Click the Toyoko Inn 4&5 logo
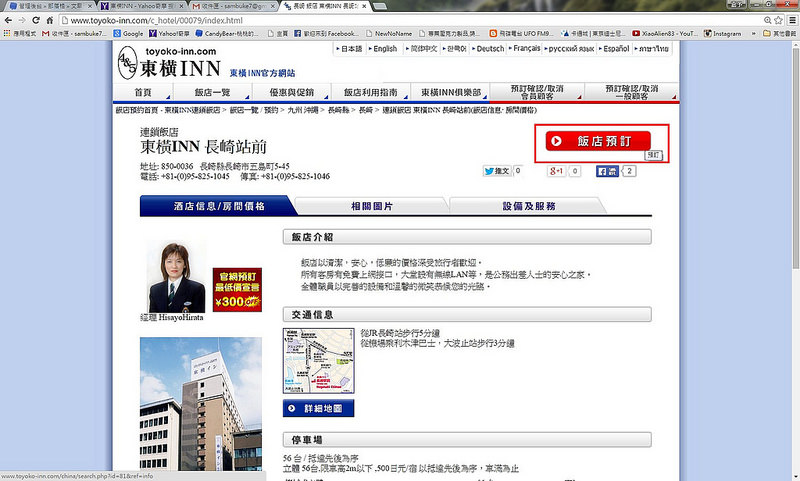The width and height of the screenshot is (800, 481). point(127,63)
